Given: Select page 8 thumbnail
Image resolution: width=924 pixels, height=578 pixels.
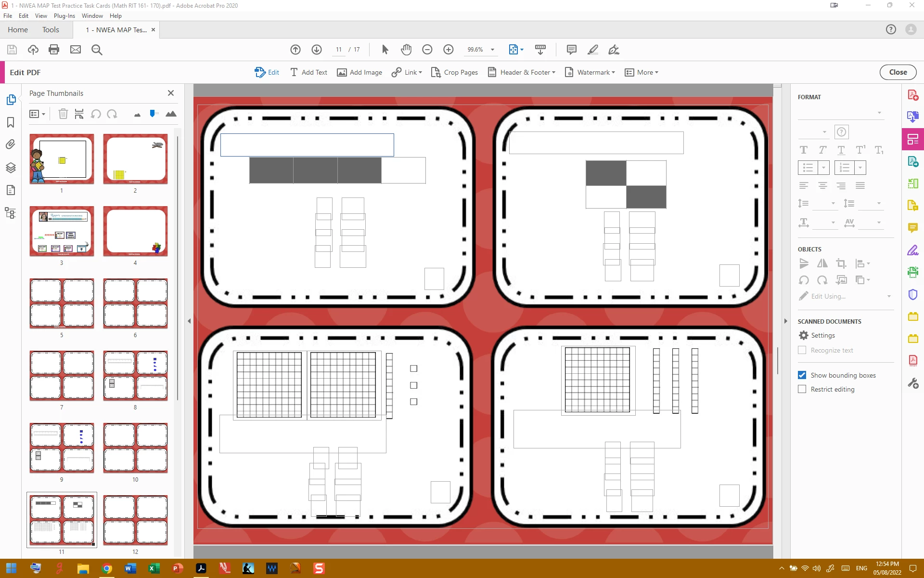Looking at the screenshot, I should point(135,376).
